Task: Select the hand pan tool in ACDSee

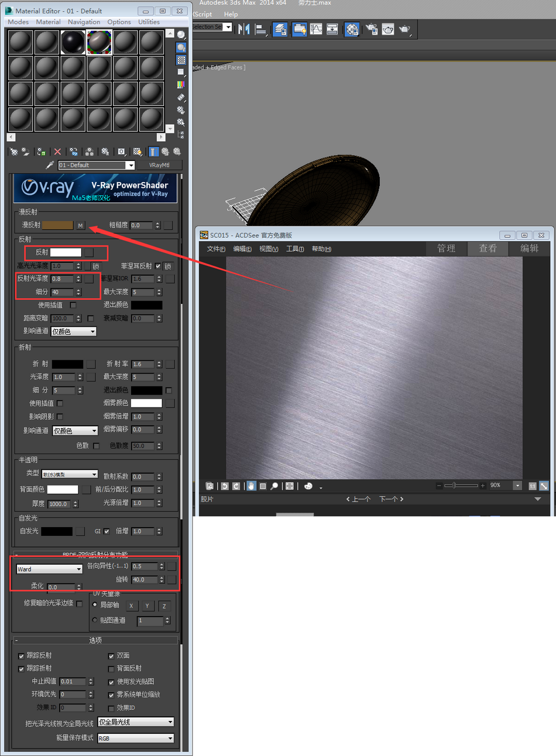Action: point(251,486)
